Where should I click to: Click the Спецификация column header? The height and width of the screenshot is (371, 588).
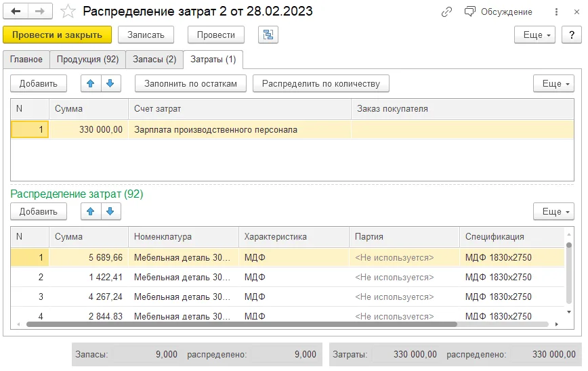pyautogui.click(x=511, y=237)
